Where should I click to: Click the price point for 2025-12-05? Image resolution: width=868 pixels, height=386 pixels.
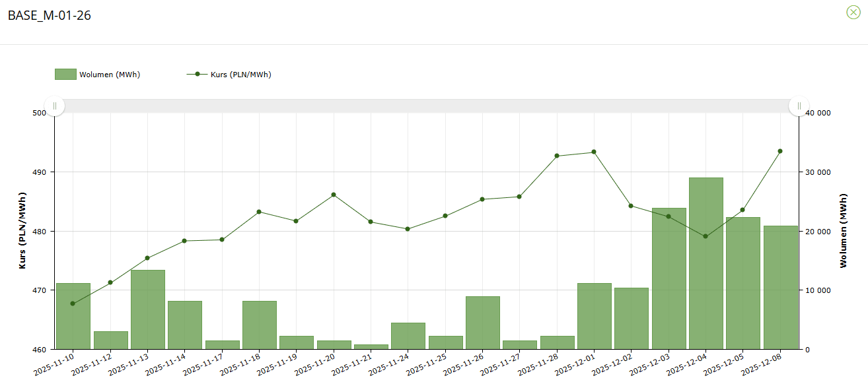(x=742, y=210)
